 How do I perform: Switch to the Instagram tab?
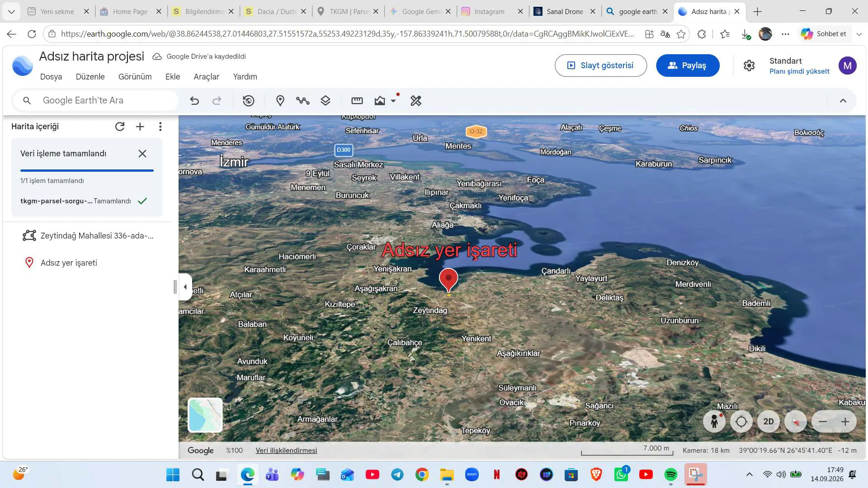(493, 12)
